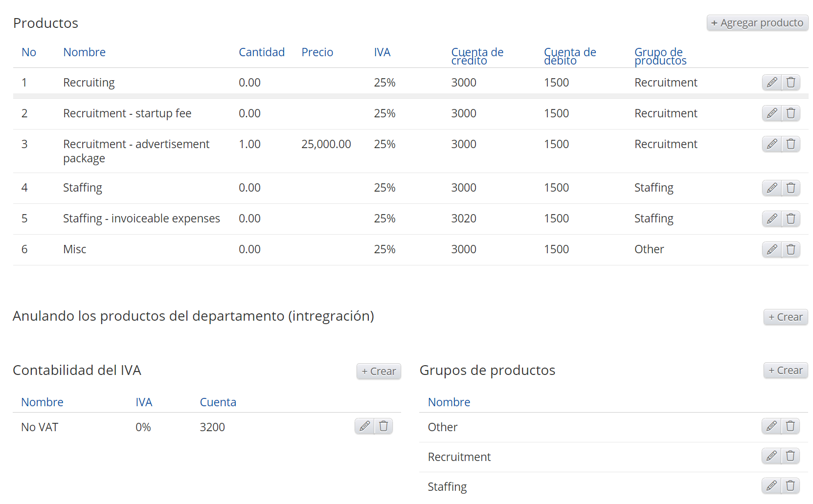
Task: Create new Contabilidad del IVA entry
Action: pos(379,372)
